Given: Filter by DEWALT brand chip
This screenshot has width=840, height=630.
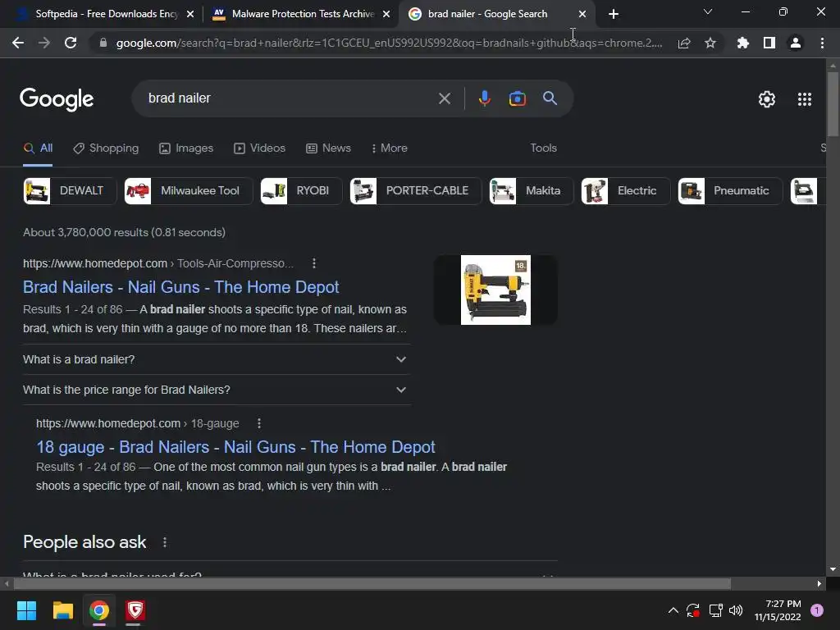Looking at the screenshot, I should [71, 190].
